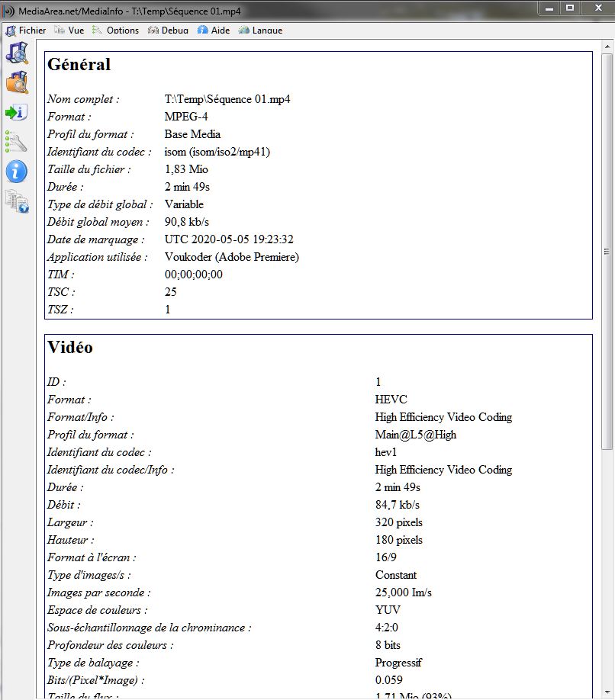
Task: Click the '4:2:0' chroma subsampling value
Action: coord(386,628)
